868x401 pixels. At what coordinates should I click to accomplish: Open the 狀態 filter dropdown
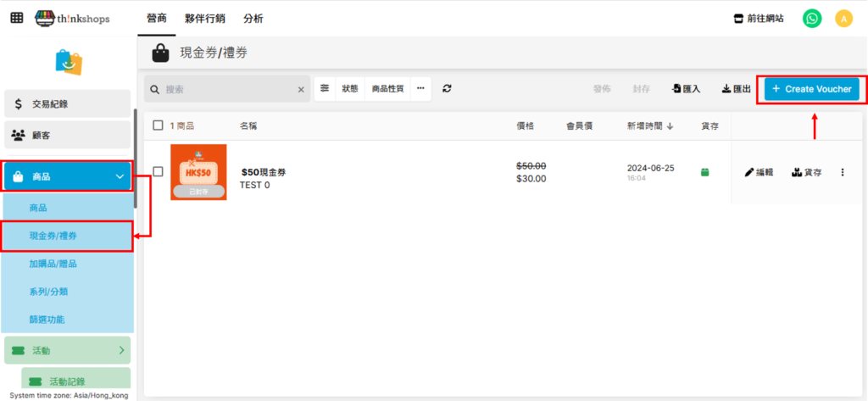[349, 88]
